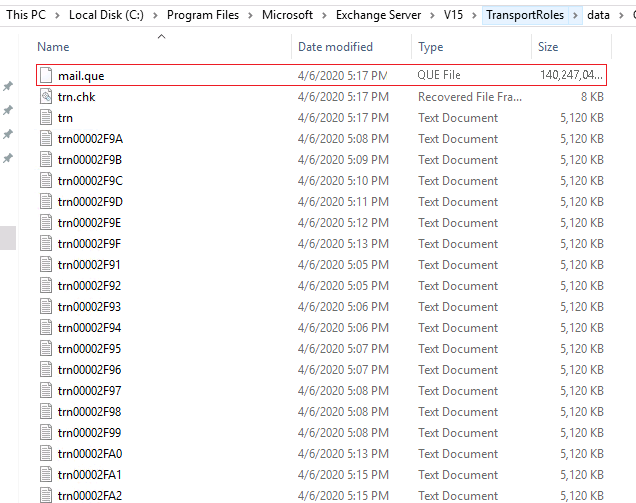The image size is (636, 503).
Task: Select trn00002F98 file icon
Action: (x=46, y=411)
